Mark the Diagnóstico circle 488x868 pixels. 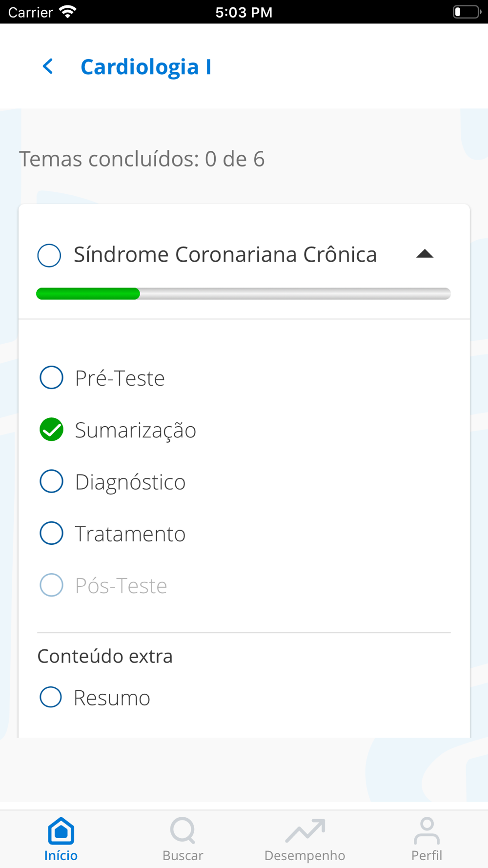51,481
